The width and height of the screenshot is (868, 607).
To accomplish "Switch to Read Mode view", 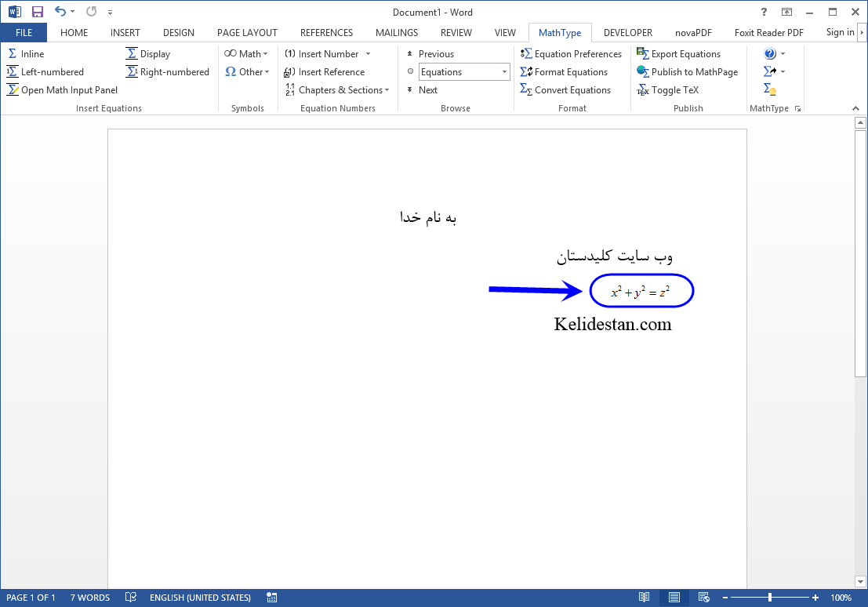I will coord(644,598).
